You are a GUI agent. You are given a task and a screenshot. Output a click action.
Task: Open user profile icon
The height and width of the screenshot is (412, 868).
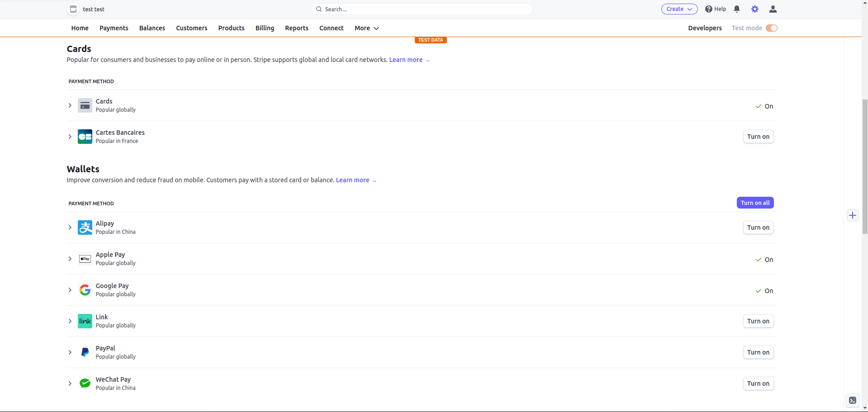pyautogui.click(x=773, y=9)
